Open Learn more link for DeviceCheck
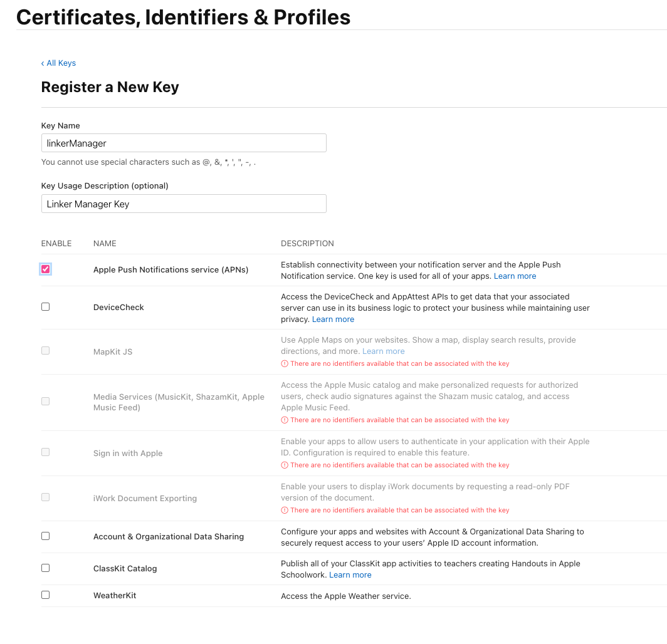 point(333,319)
